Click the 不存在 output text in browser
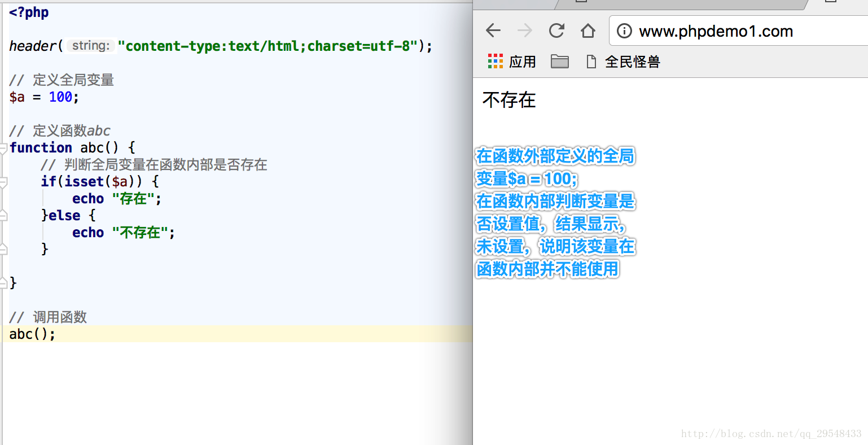The width and height of the screenshot is (868, 445). 509,100
